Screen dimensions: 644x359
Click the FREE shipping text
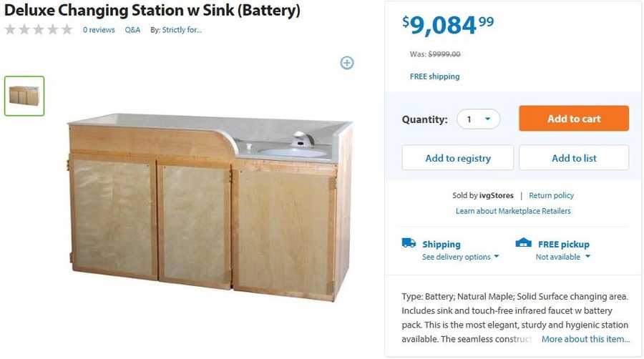coord(434,77)
